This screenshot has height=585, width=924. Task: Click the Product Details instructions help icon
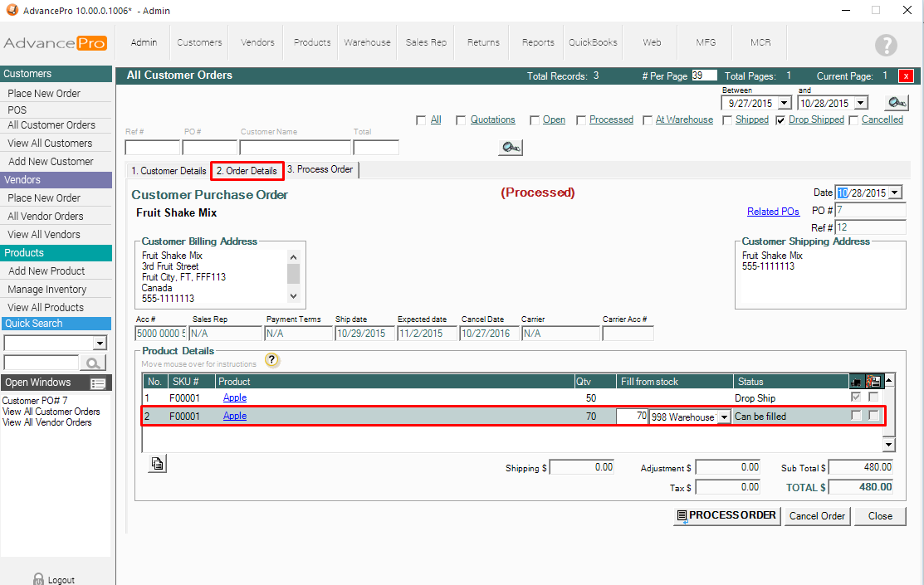point(272,360)
